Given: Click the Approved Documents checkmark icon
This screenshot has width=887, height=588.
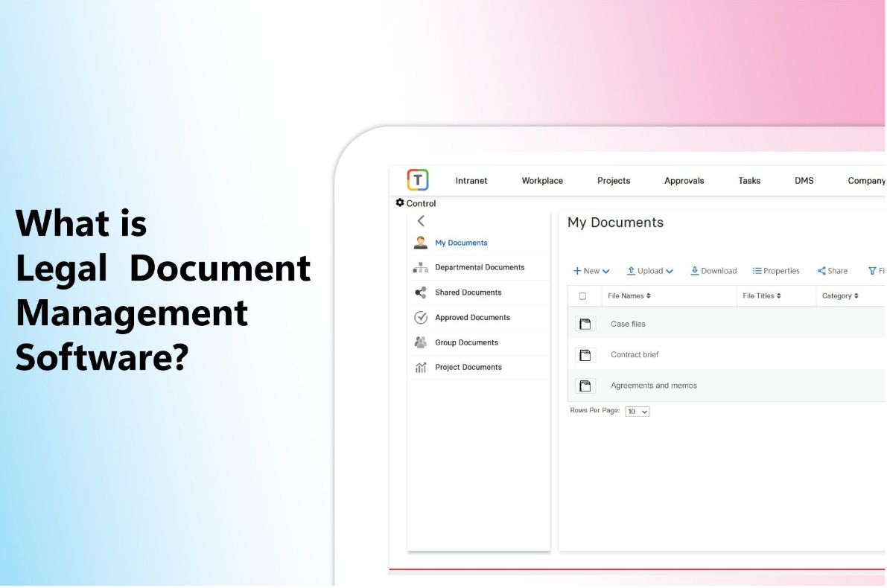Looking at the screenshot, I should click(x=420, y=317).
